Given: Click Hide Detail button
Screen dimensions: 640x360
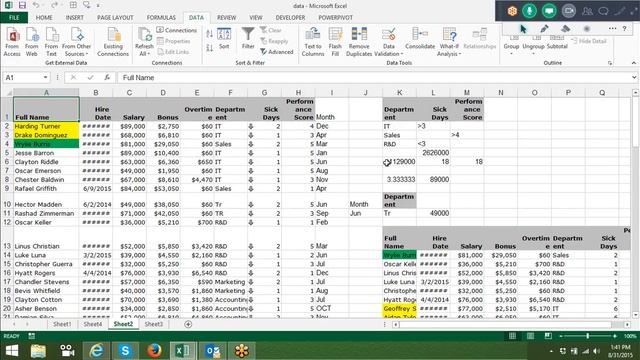Looking at the screenshot, I should (x=589, y=41).
